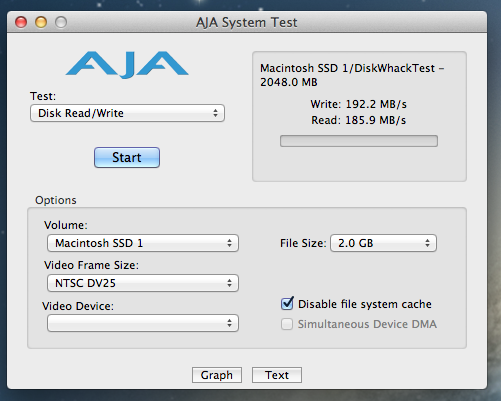Click the Simultaneous Device DMA checkbox
This screenshot has height=401, width=501.
[287, 324]
